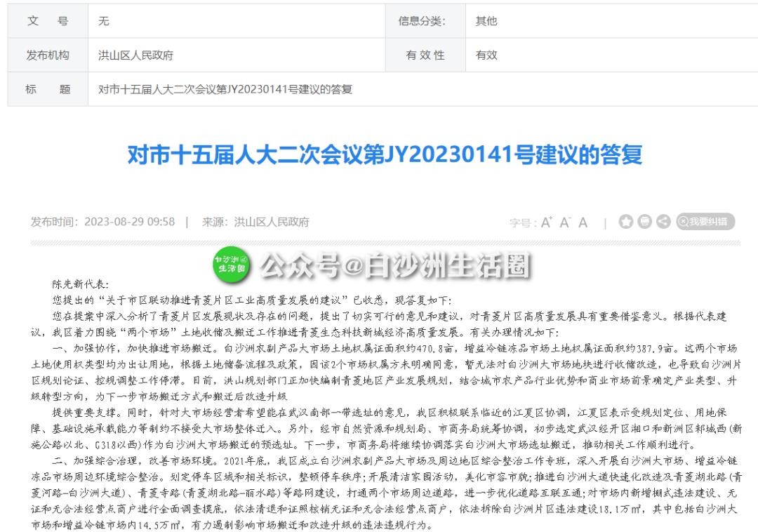Screen dimensions: 758x532
Task: Increase font size with A+ icon
Action: pyautogui.click(x=547, y=222)
